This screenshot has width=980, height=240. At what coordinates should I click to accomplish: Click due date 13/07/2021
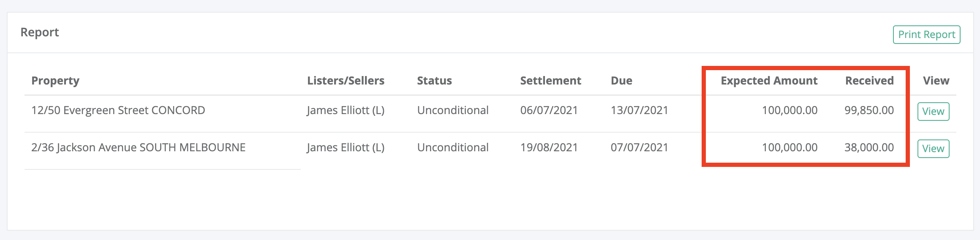pos(639,110)
